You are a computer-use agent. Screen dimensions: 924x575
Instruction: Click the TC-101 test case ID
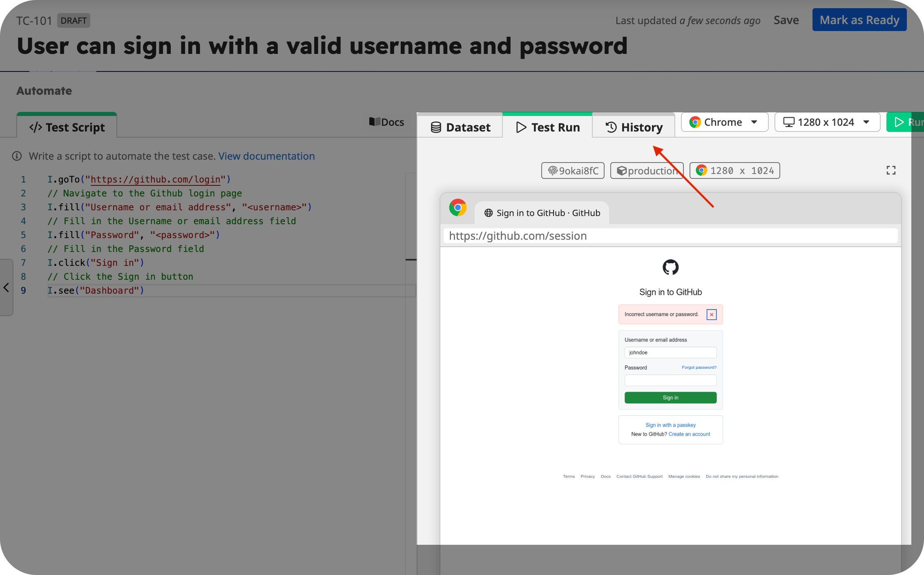click(x=34, y=20)
